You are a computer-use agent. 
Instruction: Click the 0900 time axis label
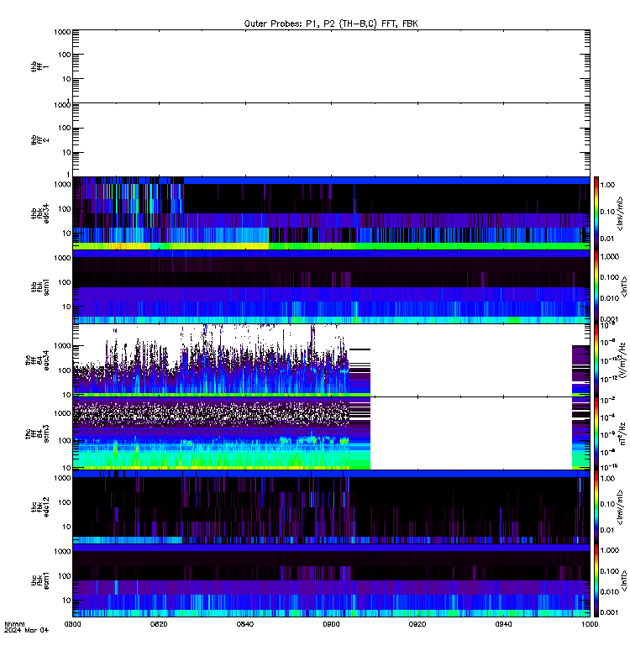[331, 624]
